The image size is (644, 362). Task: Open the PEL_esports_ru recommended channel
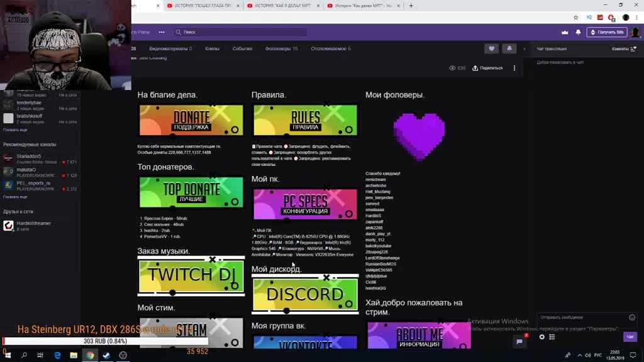coord(40,186)
